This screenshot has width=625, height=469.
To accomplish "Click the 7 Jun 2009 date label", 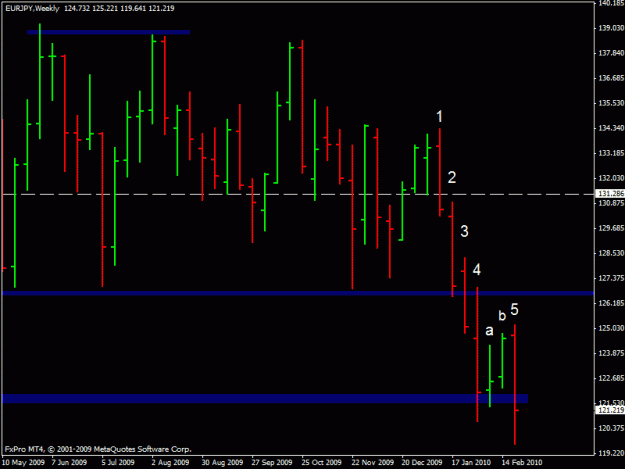I will (x=69, y=463).
